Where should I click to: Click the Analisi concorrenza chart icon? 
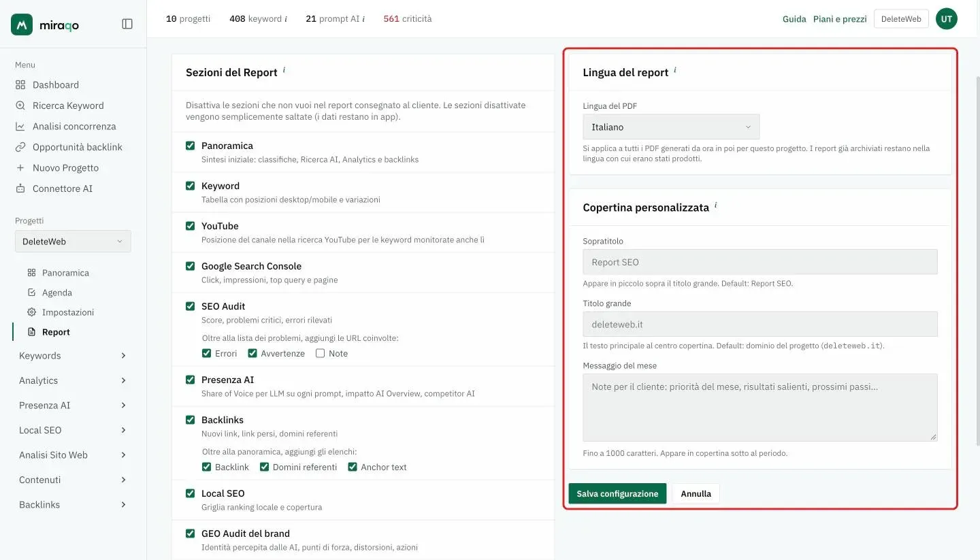(x=20, y=127)
